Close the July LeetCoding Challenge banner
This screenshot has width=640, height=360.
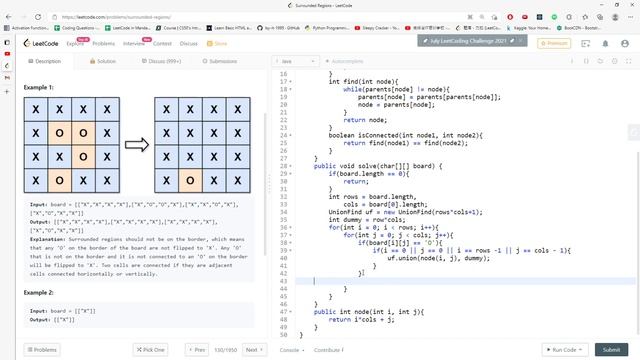pyautogui.click(x=520, y=41)
